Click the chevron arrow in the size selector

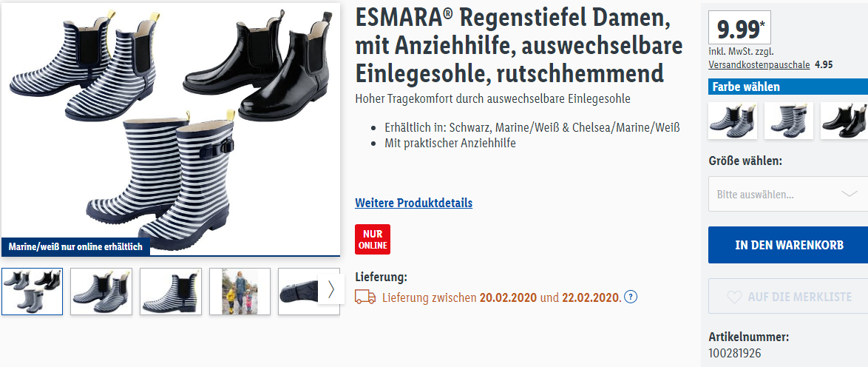(849, 194)
